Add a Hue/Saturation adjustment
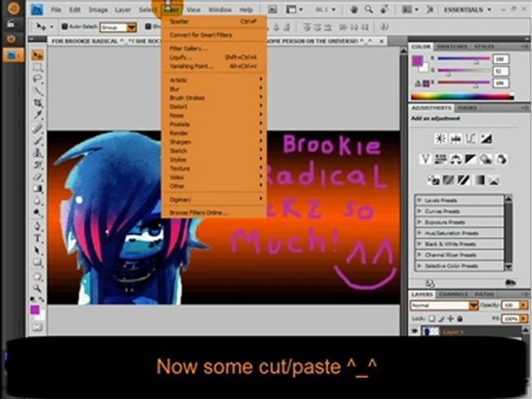 tap(441, 159)
